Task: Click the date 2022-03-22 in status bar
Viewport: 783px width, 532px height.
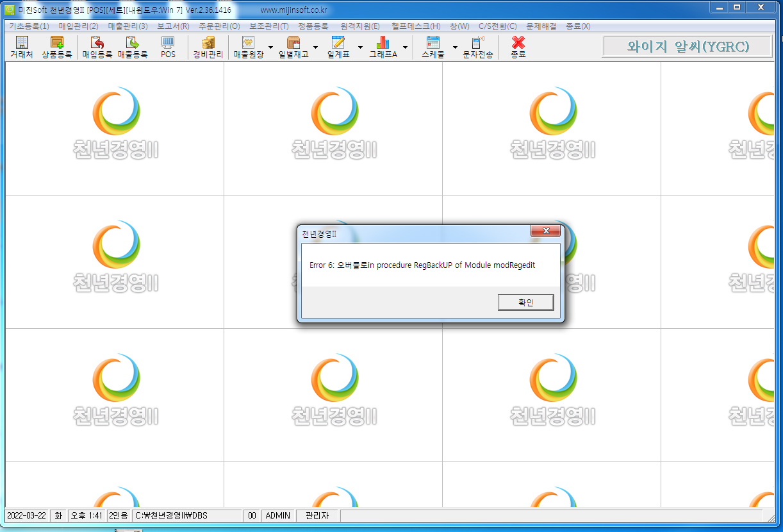Action: (x=27, y=515)
